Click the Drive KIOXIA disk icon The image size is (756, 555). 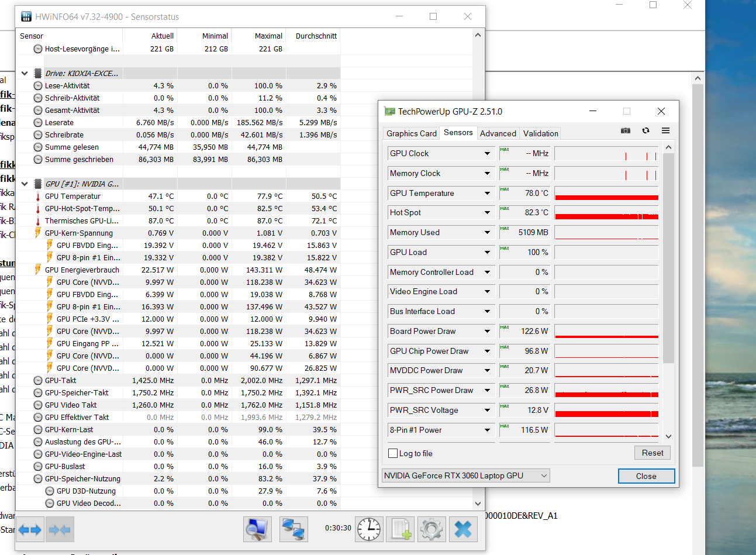(x=38, y=74)
